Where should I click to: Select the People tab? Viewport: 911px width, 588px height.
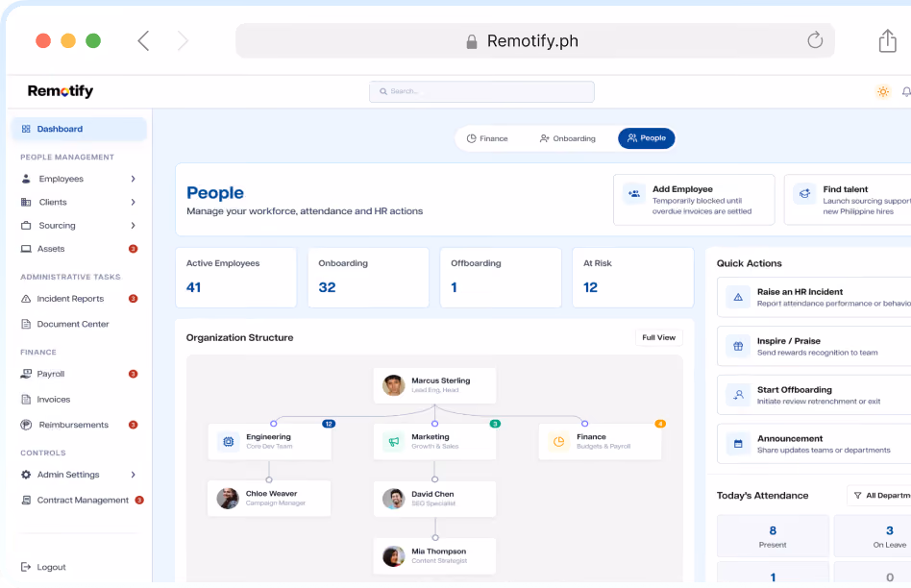point(647,138)
